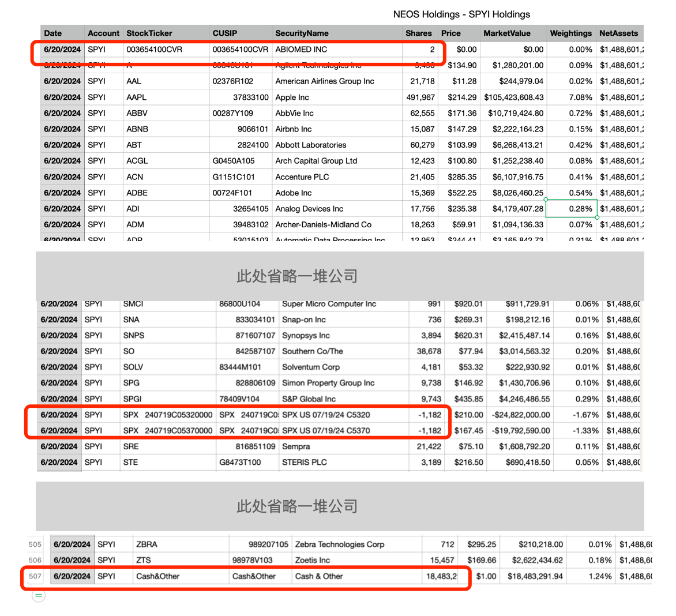Select StockTicker cell 003654100CVR
The width and height of the screenshot is (676, 616).
click(166, 50)
